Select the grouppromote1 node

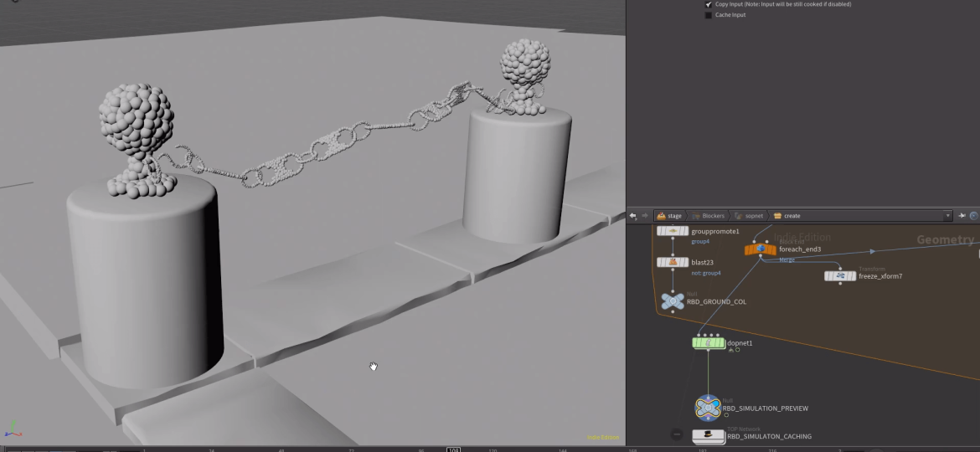(673, 231)
